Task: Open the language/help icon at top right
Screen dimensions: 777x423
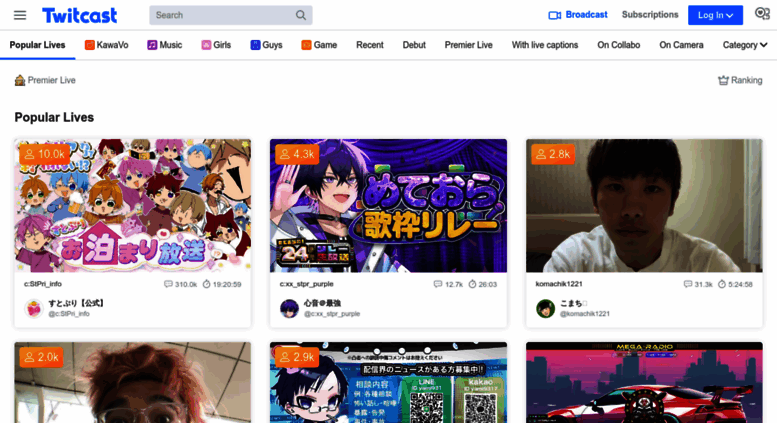Action: point(762,13)
